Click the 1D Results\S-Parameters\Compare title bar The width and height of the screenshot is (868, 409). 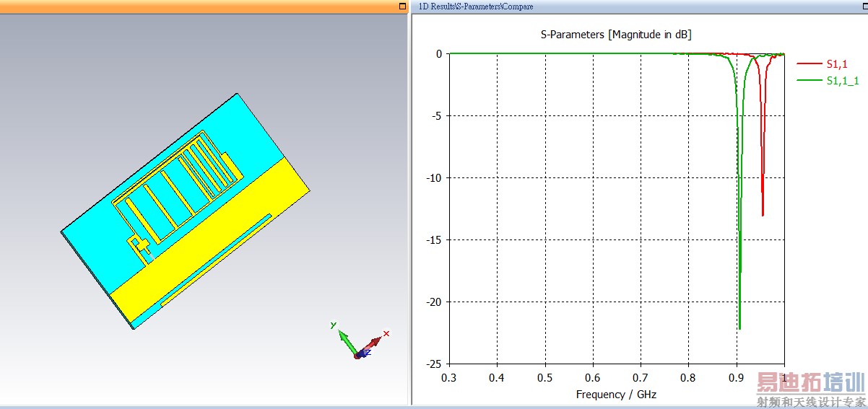click(x=639, y=6)
